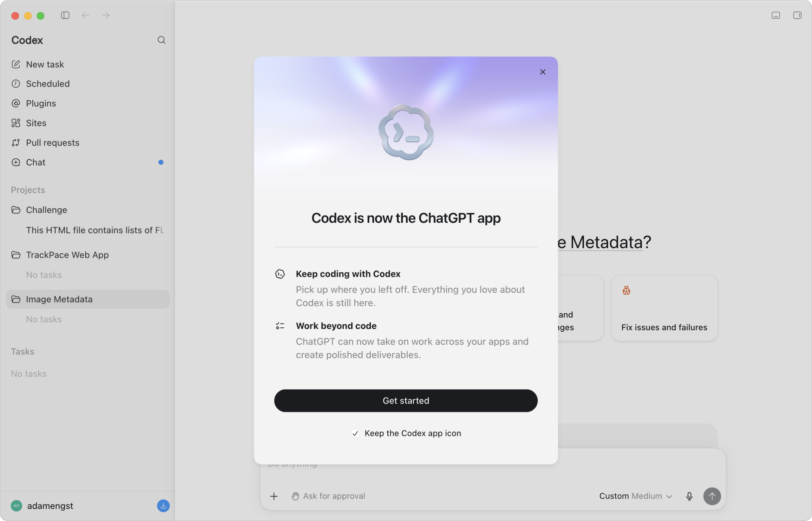Click the Sites grid icon

16,123
